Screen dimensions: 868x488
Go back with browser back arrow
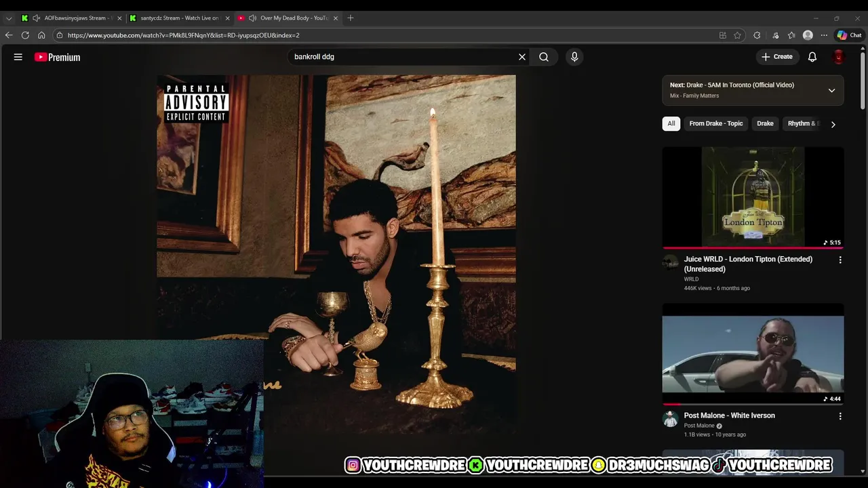pos(9,35)
